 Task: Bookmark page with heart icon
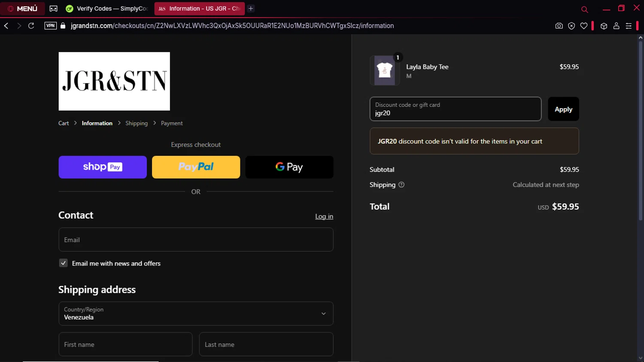click(x=584, y=26)
